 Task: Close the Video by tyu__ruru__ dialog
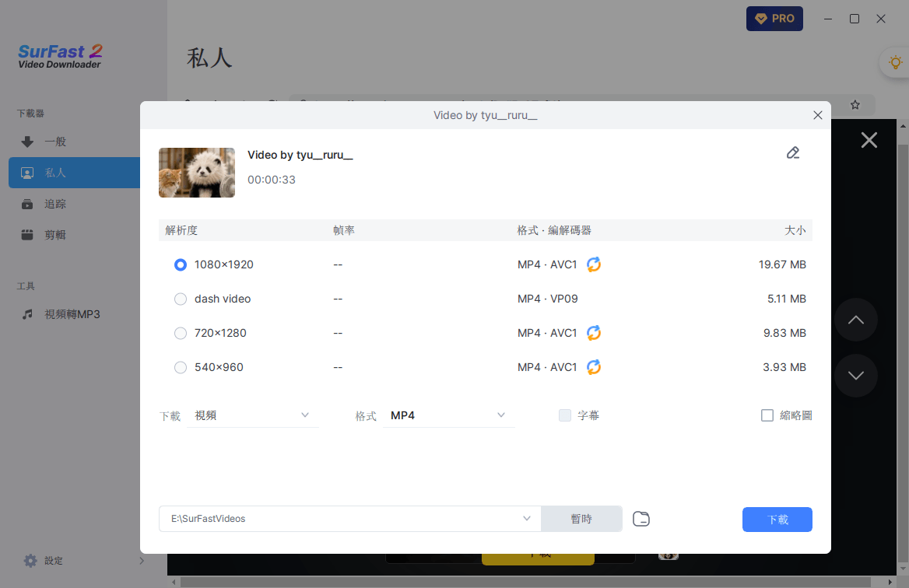[x=817, y=115]
